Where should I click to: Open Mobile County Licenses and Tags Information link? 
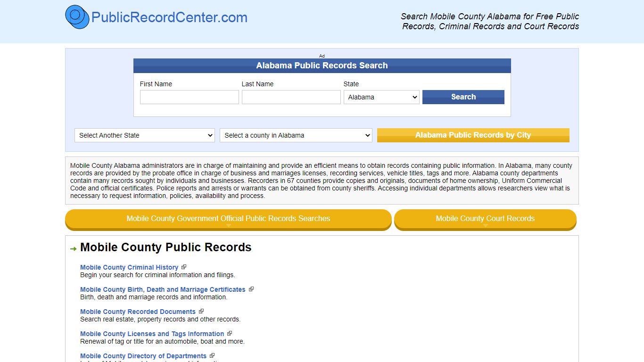[x=152, y=334]
